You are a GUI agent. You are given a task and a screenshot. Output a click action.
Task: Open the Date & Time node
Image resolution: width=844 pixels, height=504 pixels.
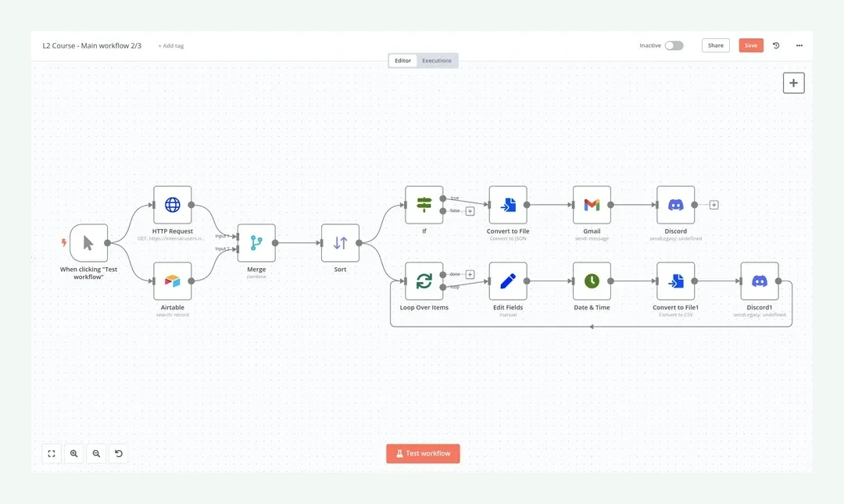[592, 281]
